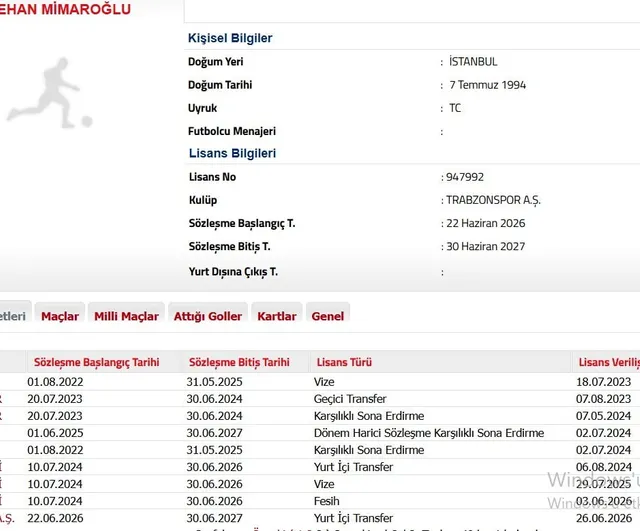
Task: Click the Sözleşme Bitiş Tarihi column header
Action: 239,362
